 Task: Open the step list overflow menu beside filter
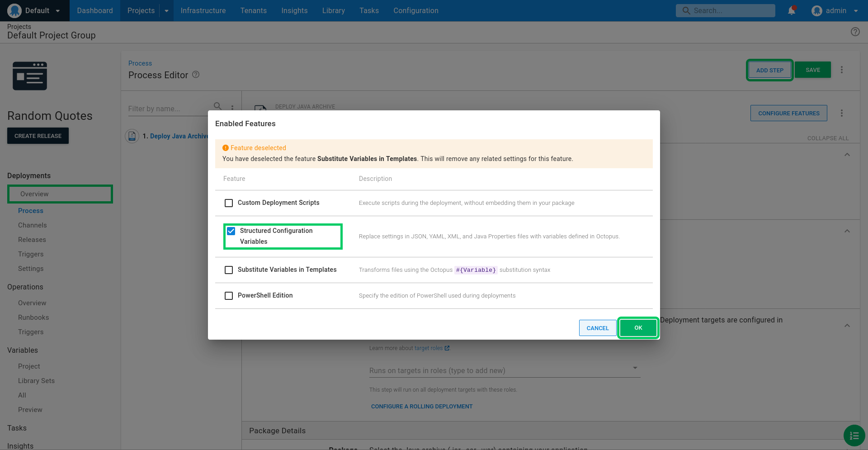click(232, 108)
